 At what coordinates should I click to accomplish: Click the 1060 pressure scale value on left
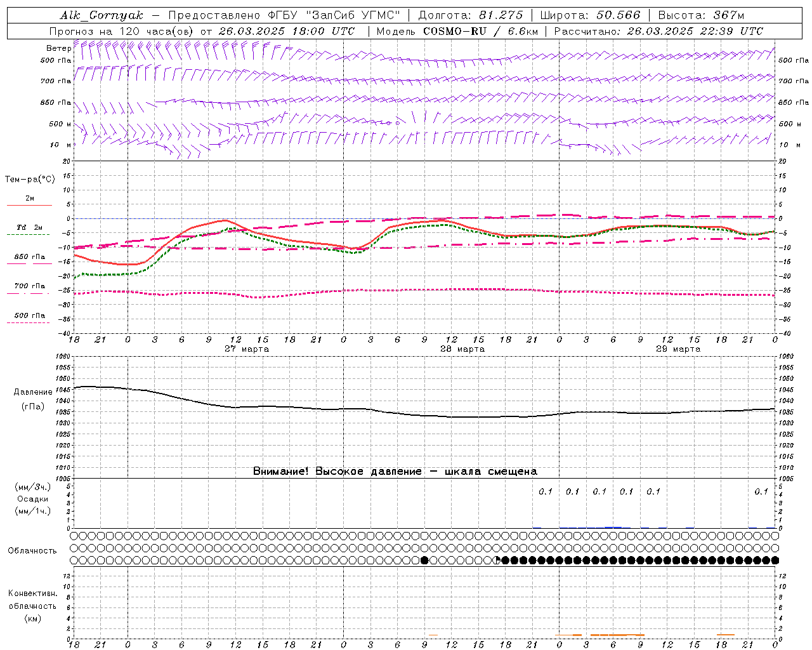click(63, 356)
